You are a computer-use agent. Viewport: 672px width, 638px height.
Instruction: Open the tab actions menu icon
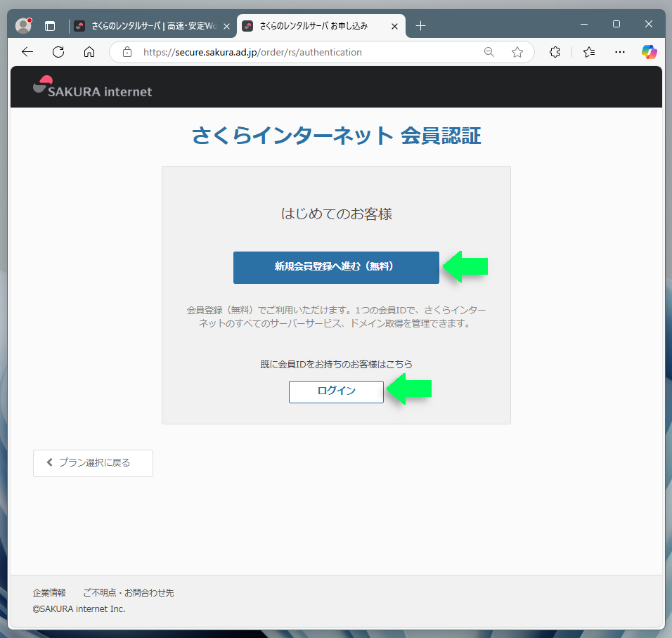(50, 26)
